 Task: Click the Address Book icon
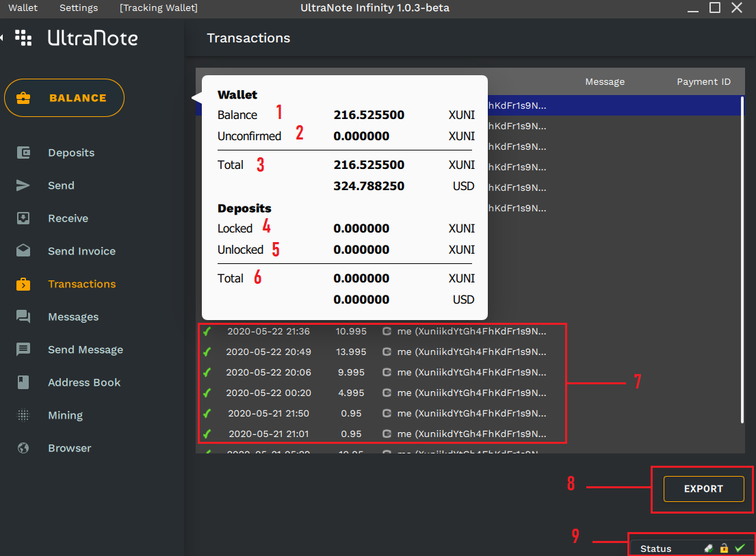[x=23, y=382]
